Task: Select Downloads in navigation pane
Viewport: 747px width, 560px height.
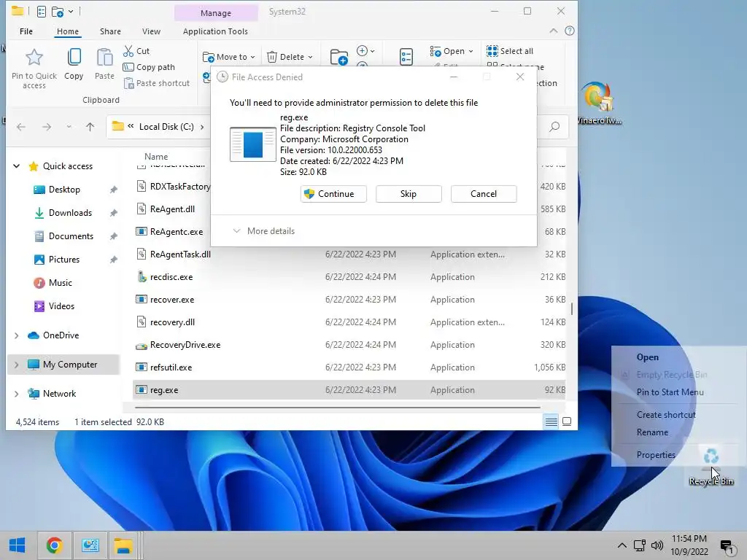Action: [70, 213]
